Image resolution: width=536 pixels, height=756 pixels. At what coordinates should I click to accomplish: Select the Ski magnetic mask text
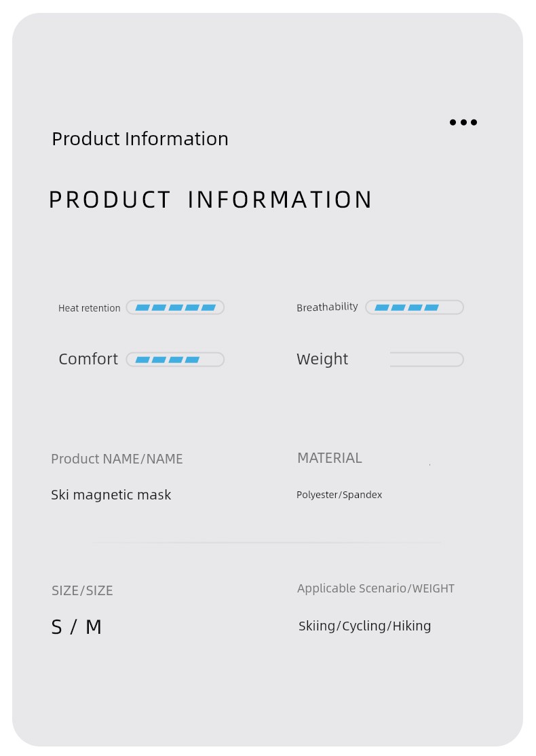pyautogui.click(x=111, y=495)
